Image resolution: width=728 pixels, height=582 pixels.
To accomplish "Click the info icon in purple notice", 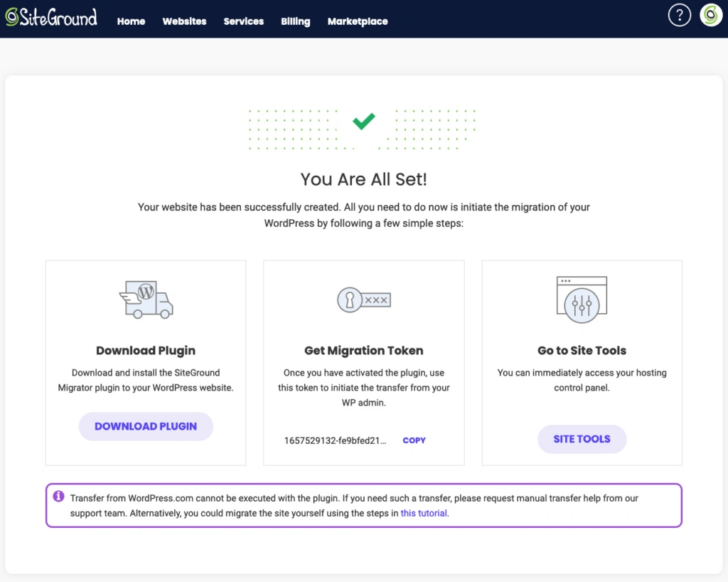I will (58, 497).
